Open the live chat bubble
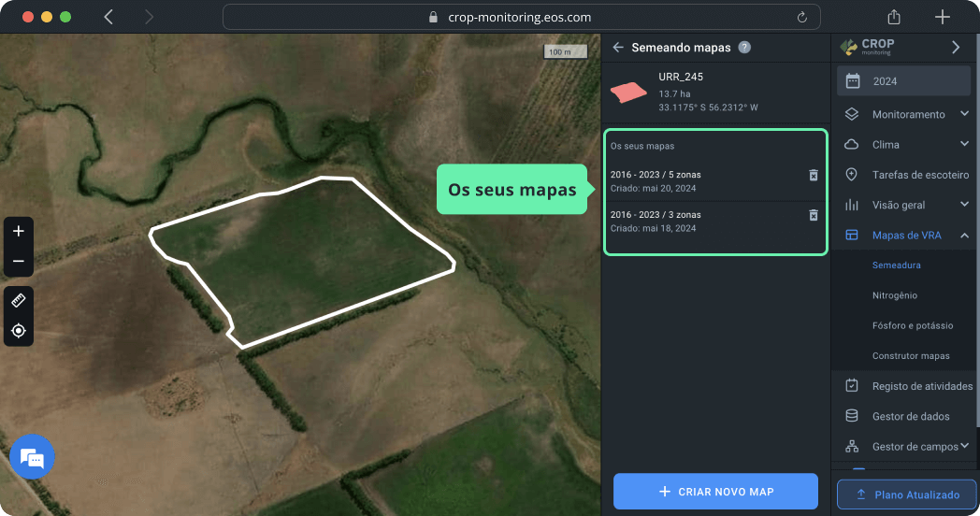The height and width of the screenshot is (516, 980). 32,458
